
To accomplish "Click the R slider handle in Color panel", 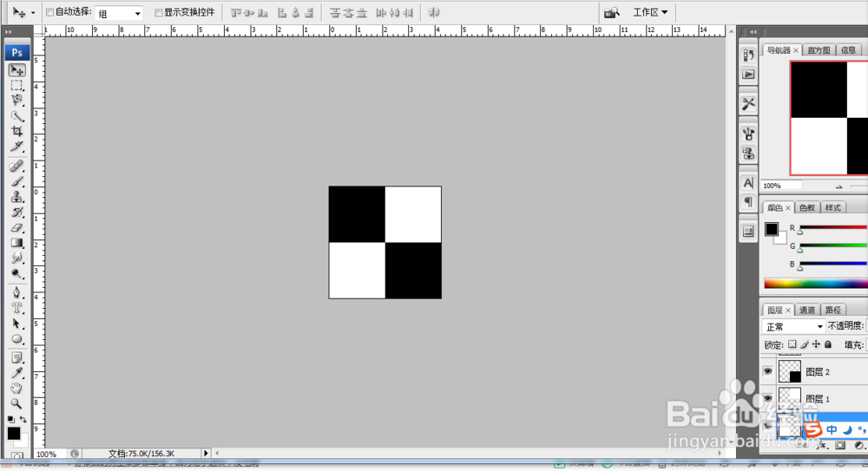I will point(800,232).
